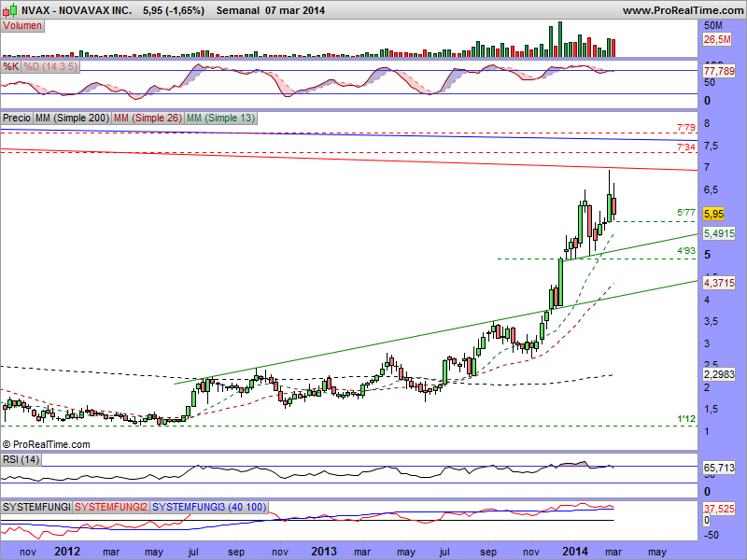The height and width of the screenshot is (560, 747).
Task: Click the 5,95 (-1,65%) quote text
Action: point(174,10)
